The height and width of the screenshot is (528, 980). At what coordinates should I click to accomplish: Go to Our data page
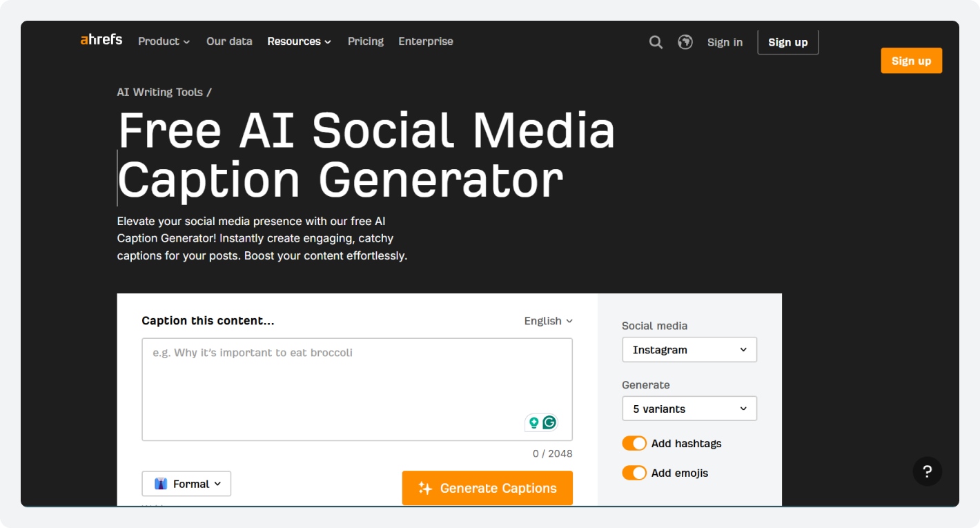[x=229, y=41]
